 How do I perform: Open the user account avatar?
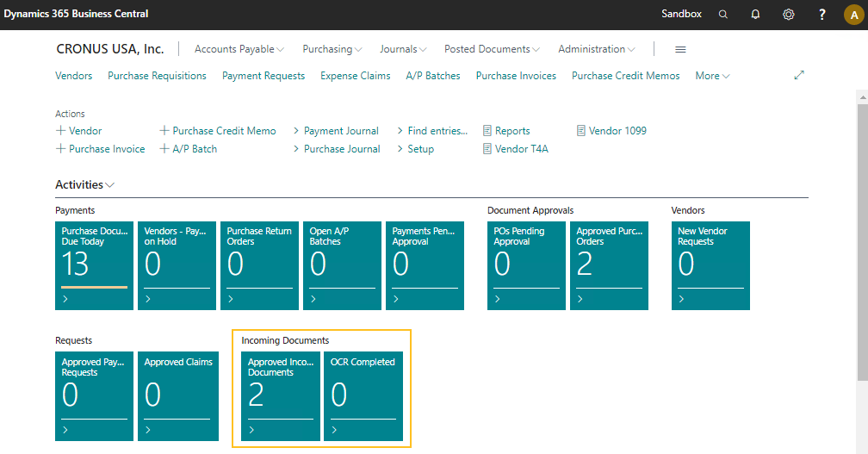tap(852, 15)
